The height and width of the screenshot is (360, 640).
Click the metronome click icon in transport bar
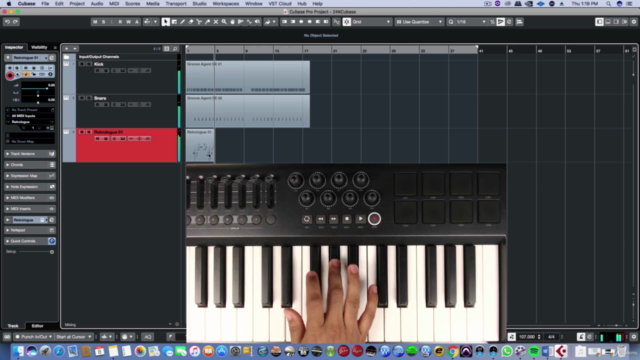coord(581,337)
